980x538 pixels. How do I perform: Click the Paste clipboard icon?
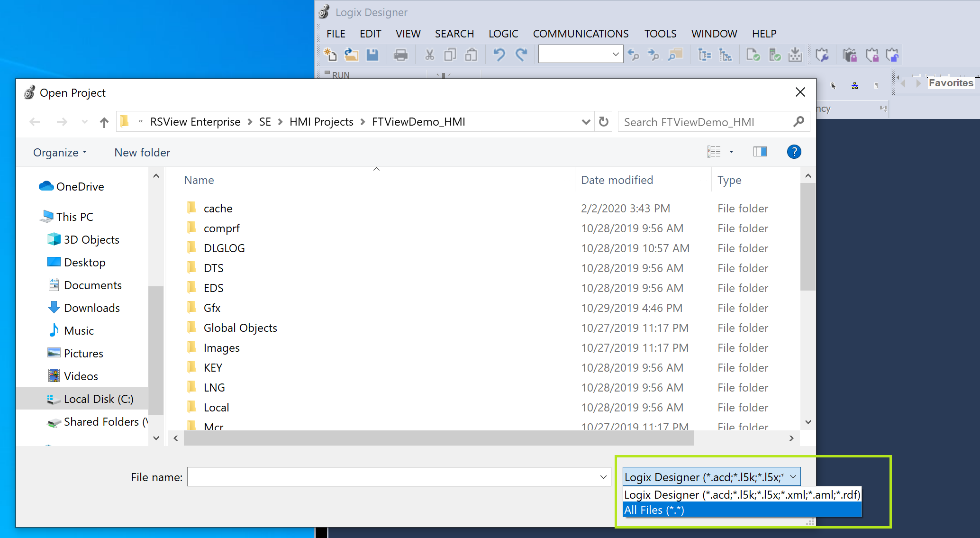pos(471,55)
